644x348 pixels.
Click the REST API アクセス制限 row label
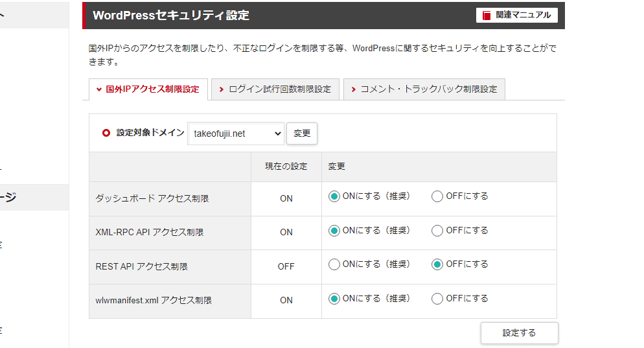[141, 266]
